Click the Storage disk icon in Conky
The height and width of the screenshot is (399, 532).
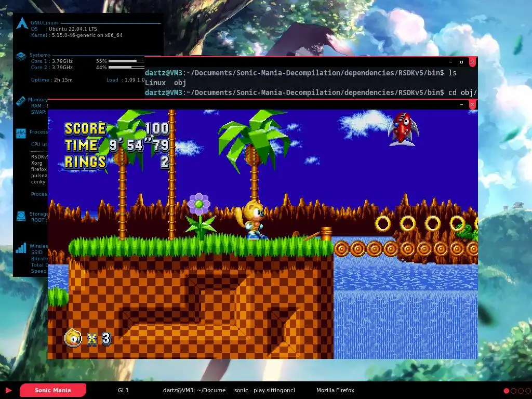(x=21, y=216)
